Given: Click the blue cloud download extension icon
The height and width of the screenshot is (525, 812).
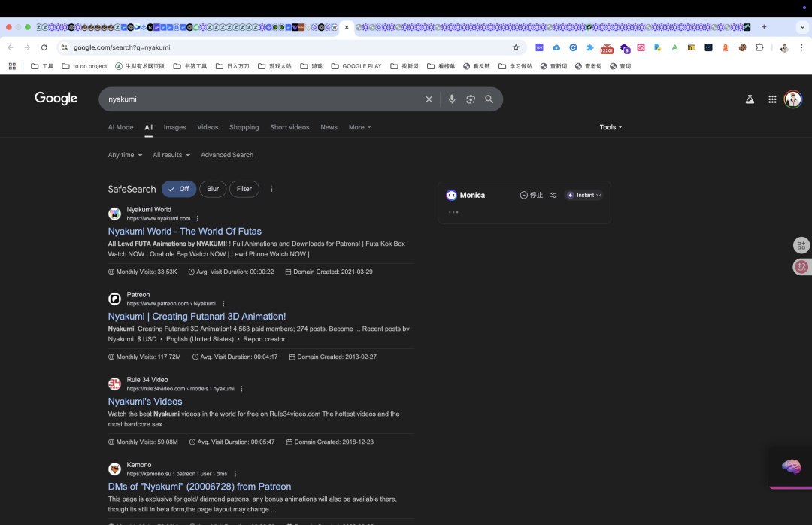Looking at the screenshot, I should 556,47.
